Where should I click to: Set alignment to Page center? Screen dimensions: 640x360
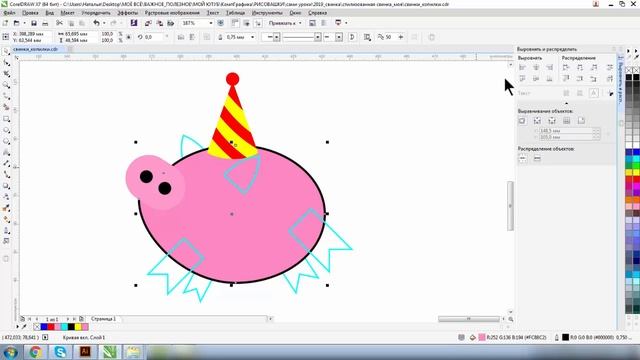pyautogui.click(x=552, y=121)
